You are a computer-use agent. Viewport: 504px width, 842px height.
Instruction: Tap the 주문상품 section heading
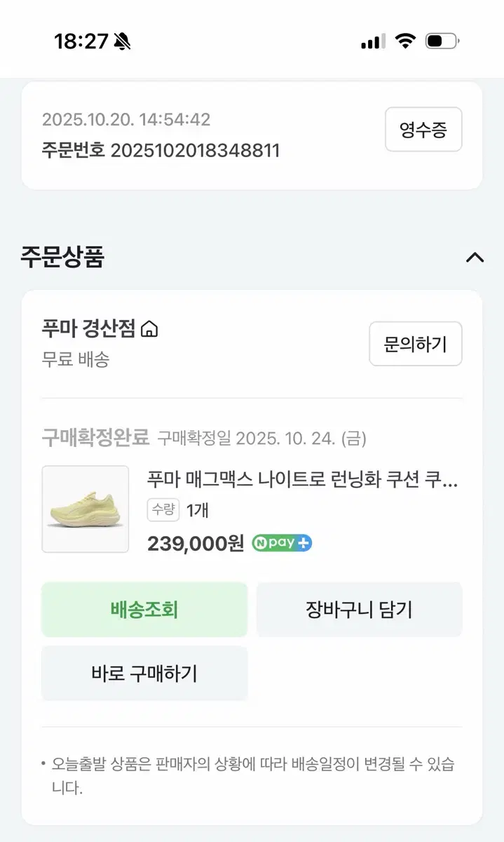point(62,258)
